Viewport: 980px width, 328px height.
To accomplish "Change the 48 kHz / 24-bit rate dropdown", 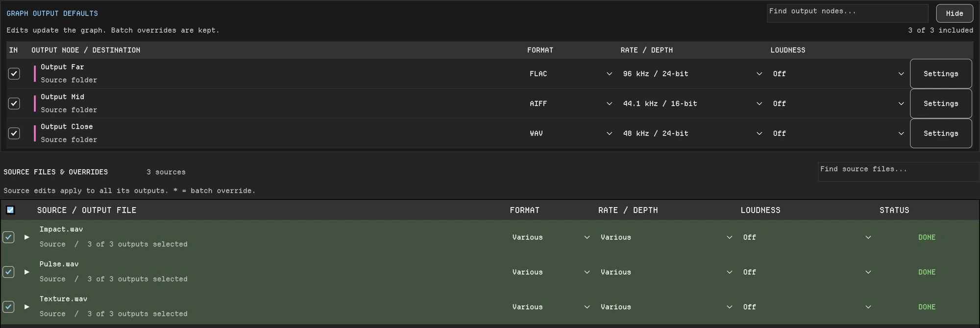I will [x=692, y=134].
